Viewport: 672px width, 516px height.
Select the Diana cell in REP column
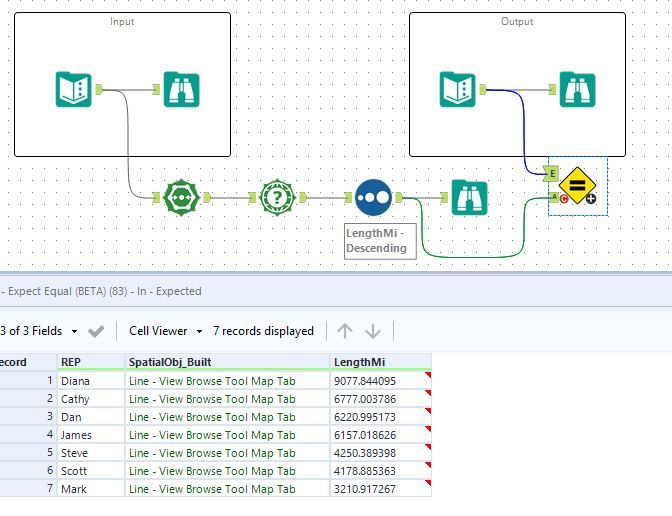[91, 381]
